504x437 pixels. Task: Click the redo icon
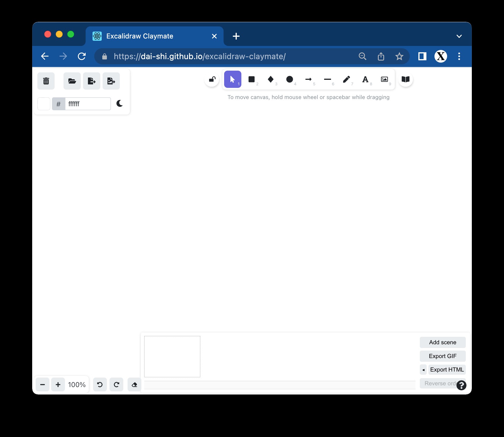tap(116, 384)
